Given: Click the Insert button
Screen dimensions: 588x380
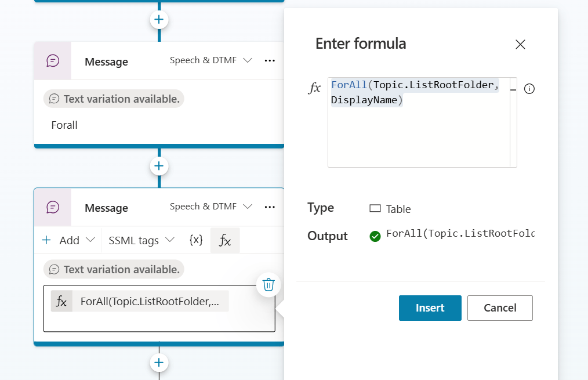Looking at the screenshot, I should click(430, 308).
